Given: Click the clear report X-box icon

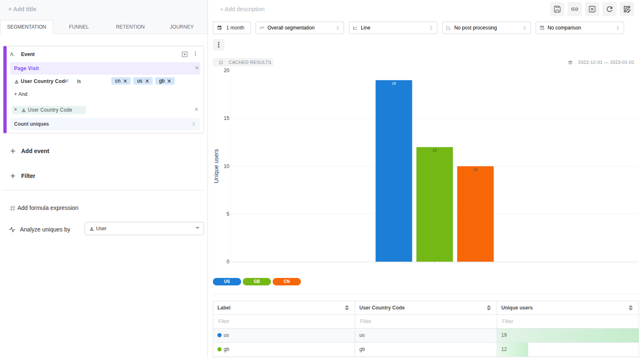Looking at the screenshot, I should [592, 9].
